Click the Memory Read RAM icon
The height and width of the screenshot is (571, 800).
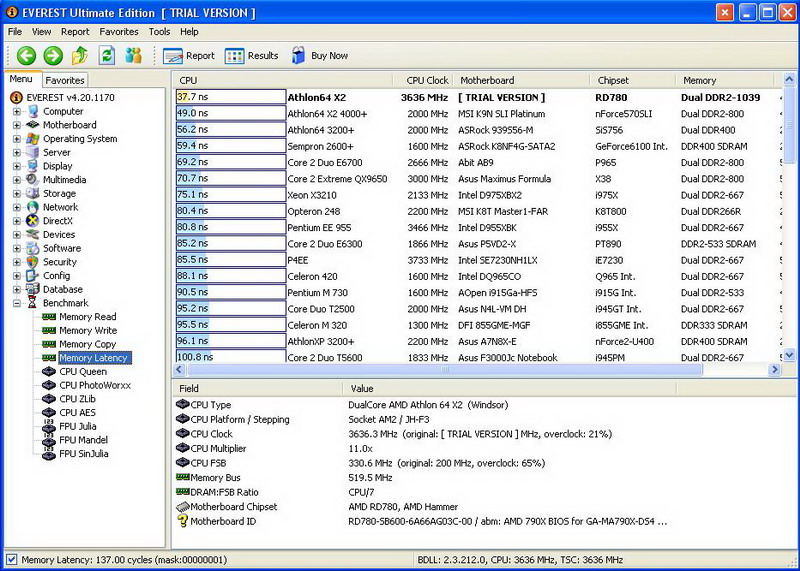49,316
